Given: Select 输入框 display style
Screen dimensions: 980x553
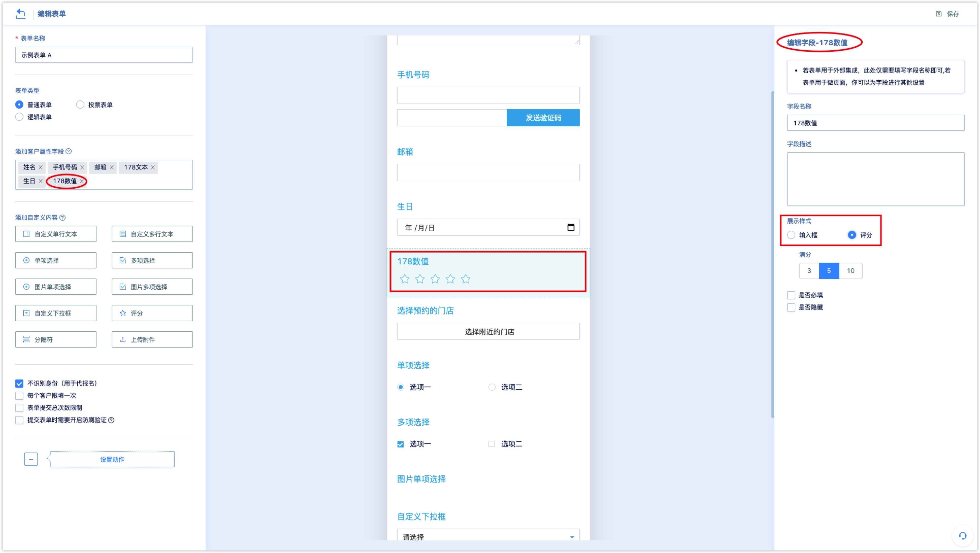Looking at the screenshot, I should point(791,235).
